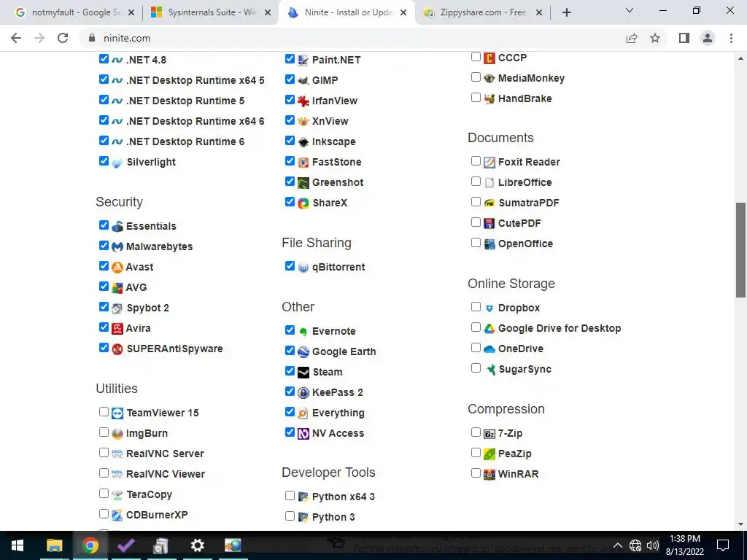Uncheck the Everything checkbox
The height and width of the screenshot is (560, 747).
290,411
